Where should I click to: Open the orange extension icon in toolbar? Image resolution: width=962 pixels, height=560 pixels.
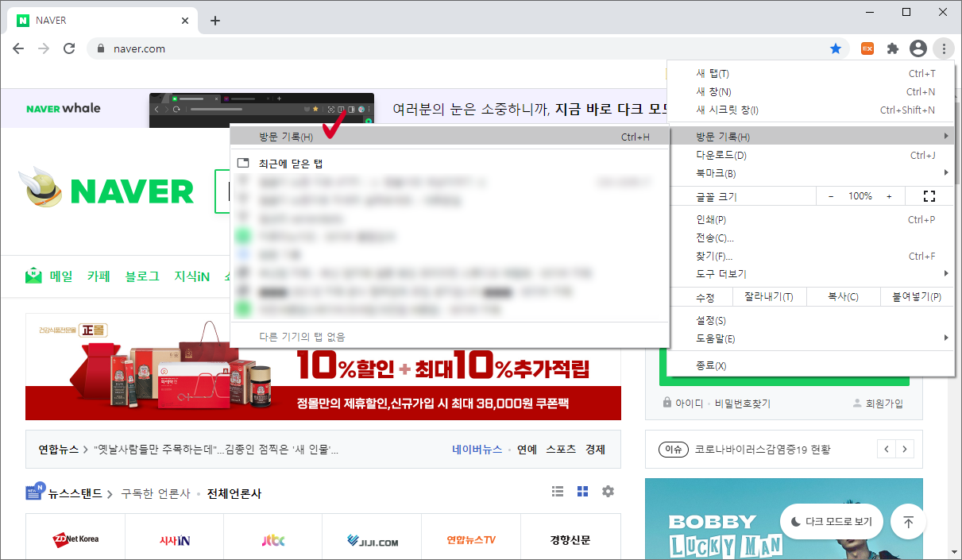coord(867,48)
